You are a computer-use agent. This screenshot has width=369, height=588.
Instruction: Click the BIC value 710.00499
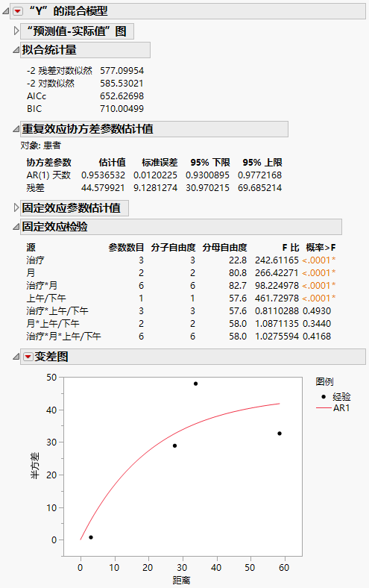[x=122, y=109]
